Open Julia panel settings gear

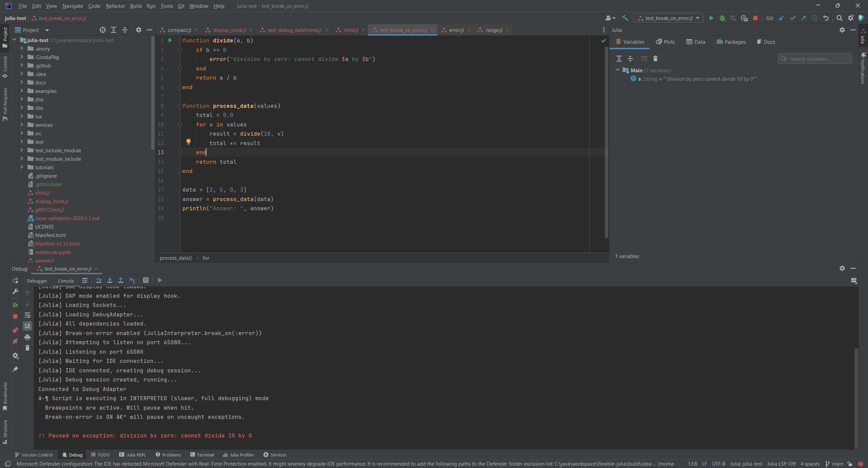tap(842, 30)
